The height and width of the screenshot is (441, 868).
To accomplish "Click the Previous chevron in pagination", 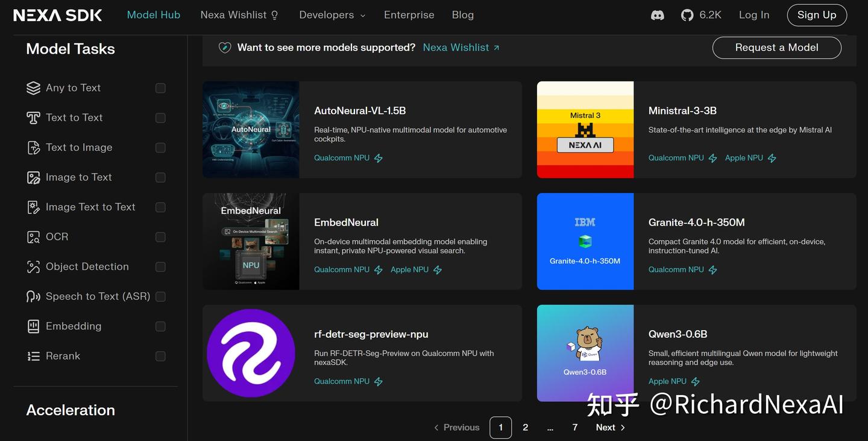I will [436, 427].
